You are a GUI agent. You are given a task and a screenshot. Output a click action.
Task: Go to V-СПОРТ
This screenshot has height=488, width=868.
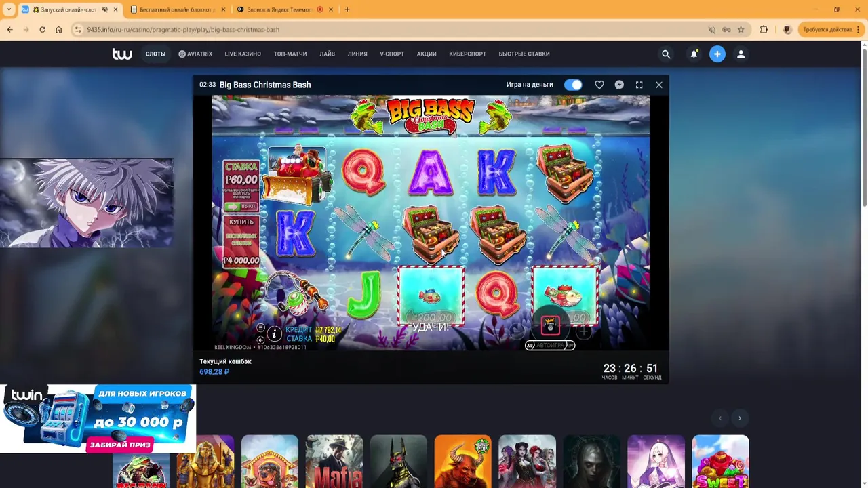pyautogui.click(x=392, y=54)
